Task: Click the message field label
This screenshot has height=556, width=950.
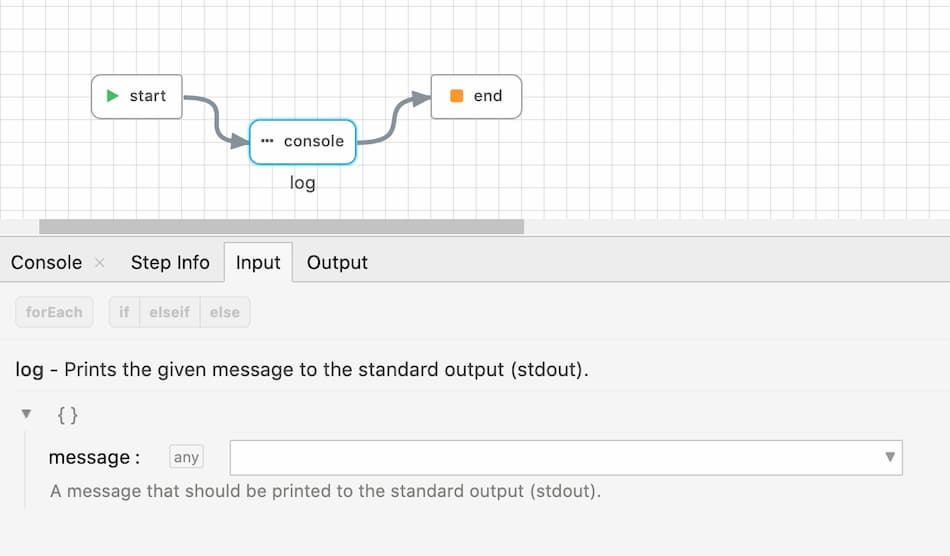Action: pyautogui.click(x=95, y=457)
